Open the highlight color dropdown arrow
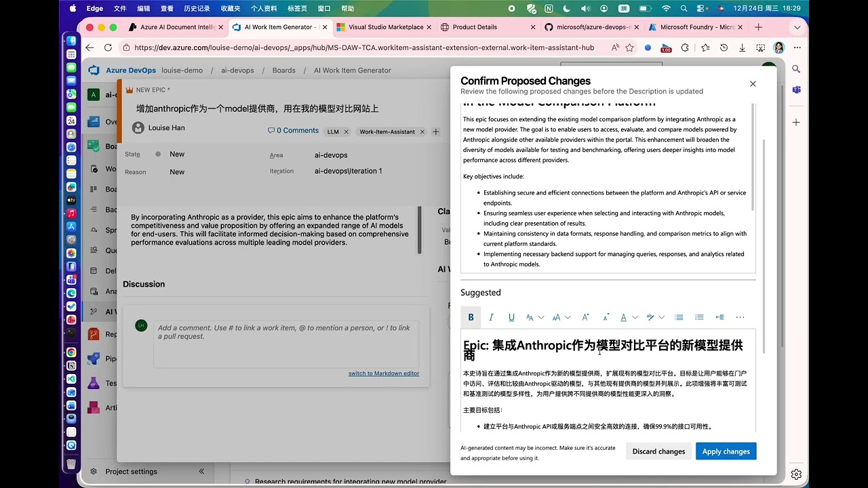Viewport: 868px width, 488px height. [661, 317]
